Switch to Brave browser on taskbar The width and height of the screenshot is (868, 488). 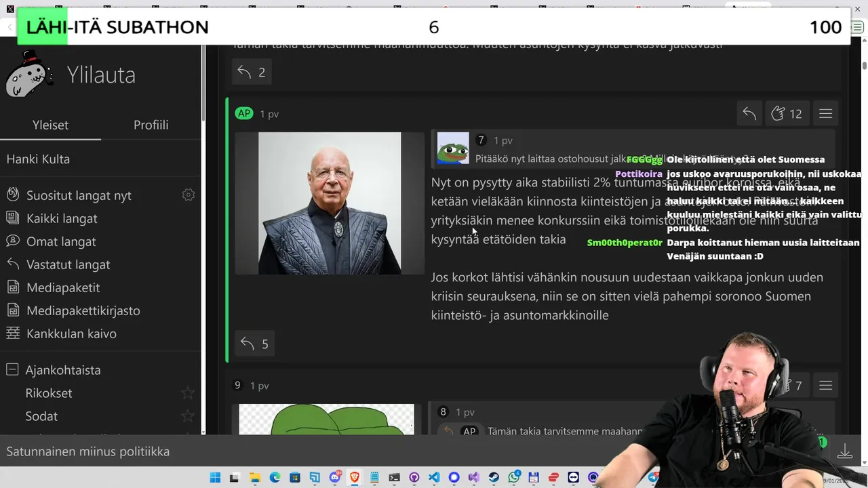tap(355, 478)
